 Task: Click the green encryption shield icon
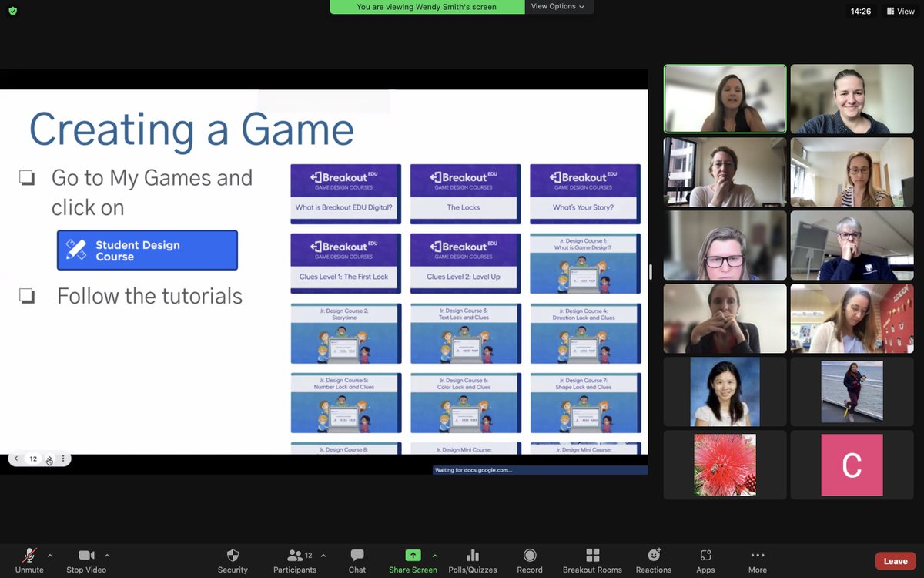click(x=12, y=11)
